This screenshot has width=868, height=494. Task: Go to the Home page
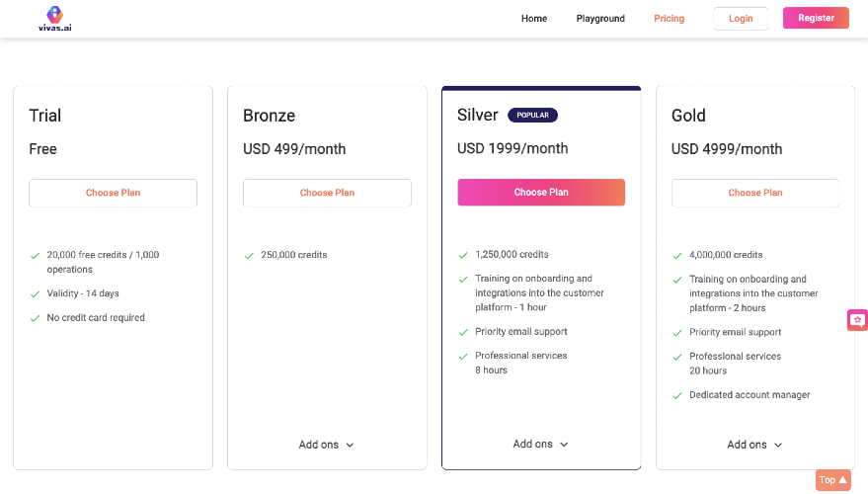tap(534, 18)
